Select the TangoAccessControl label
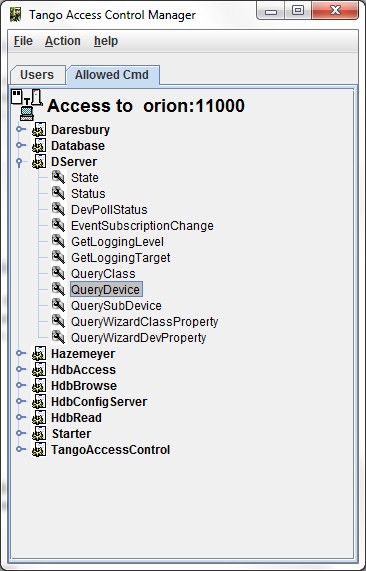 tap(110, 450)
